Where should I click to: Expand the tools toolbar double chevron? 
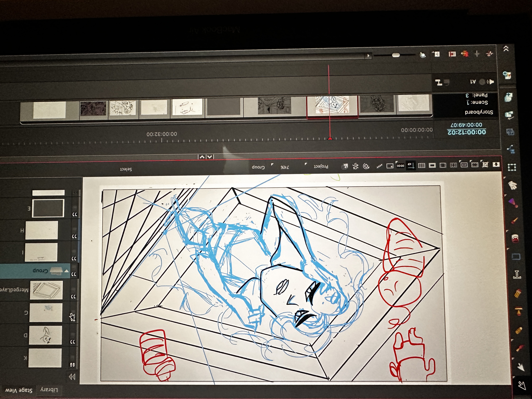[x=506, y=49]
